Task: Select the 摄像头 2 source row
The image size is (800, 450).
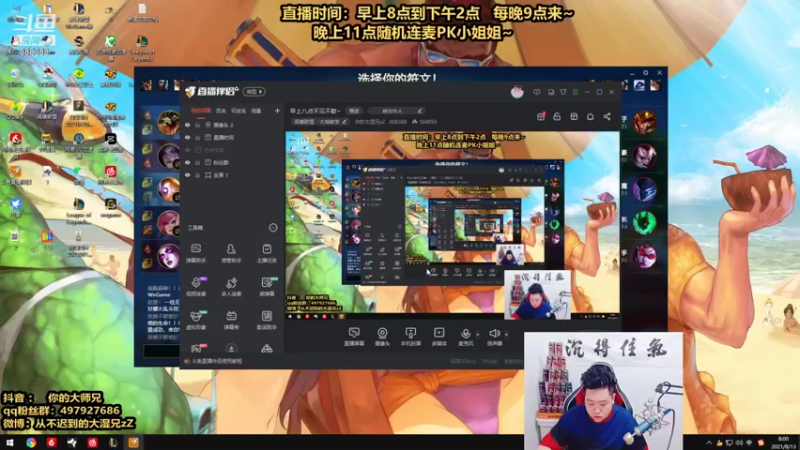Action: pyautogui.click(x=233, y=125)
